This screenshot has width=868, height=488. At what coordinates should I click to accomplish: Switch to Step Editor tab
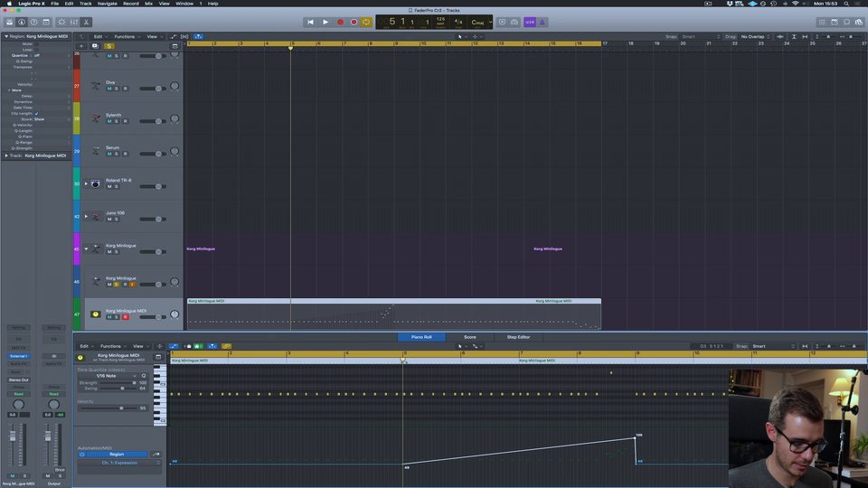518,337
